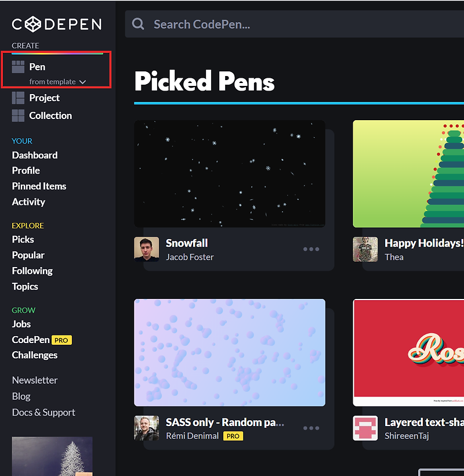The image size is (464, 476).
Task: Click the yellow PRO badge beside CodePen
Action: pos(61,340)
